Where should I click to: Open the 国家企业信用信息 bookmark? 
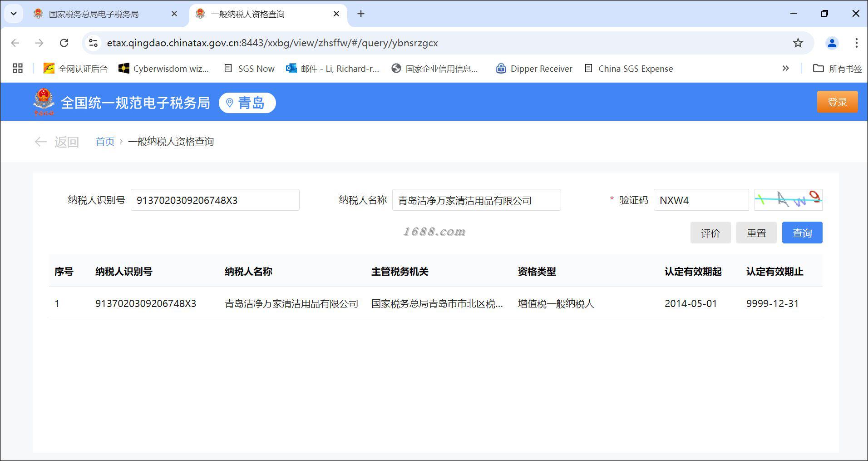click(435, 69)
